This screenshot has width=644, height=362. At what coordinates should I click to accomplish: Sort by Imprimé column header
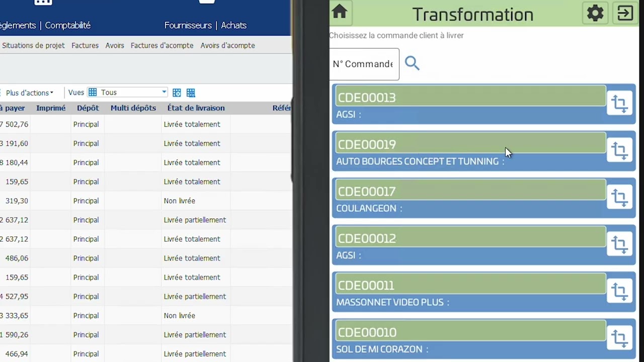(51, 108)
